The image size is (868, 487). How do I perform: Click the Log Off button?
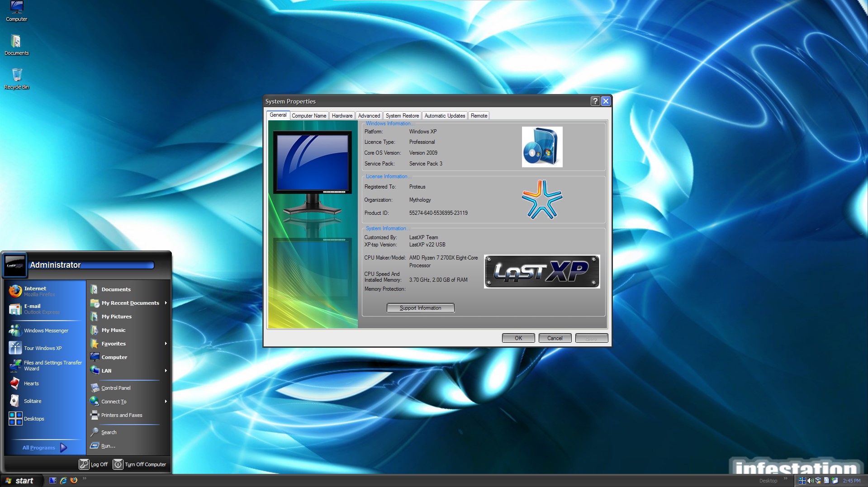point(94,464)
